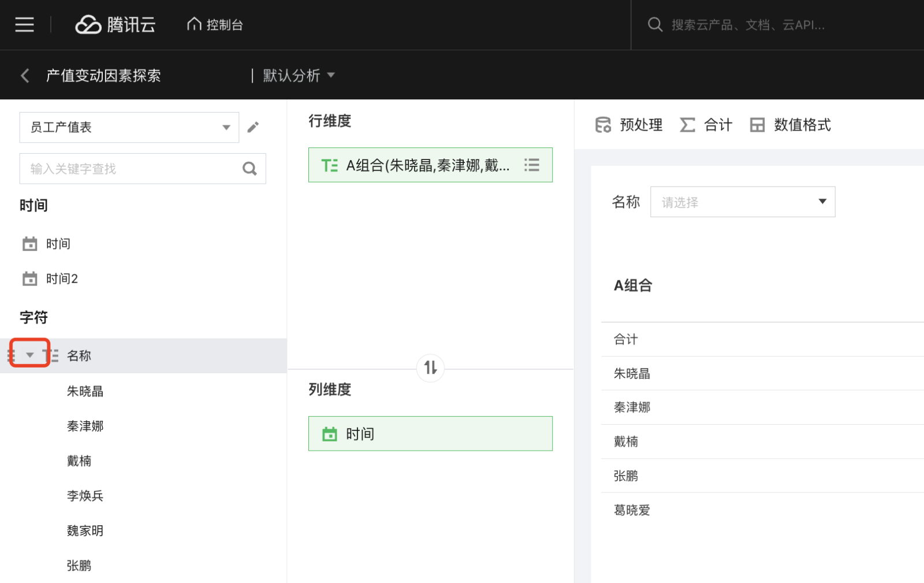Click the pencil edit icon beside 员工产值表
Viewport: 924px width, 583px height.
click(x=253, y=127)
